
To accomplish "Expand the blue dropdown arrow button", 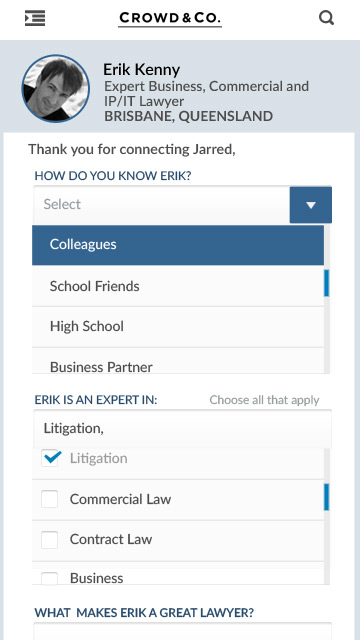I will point(311,205).
